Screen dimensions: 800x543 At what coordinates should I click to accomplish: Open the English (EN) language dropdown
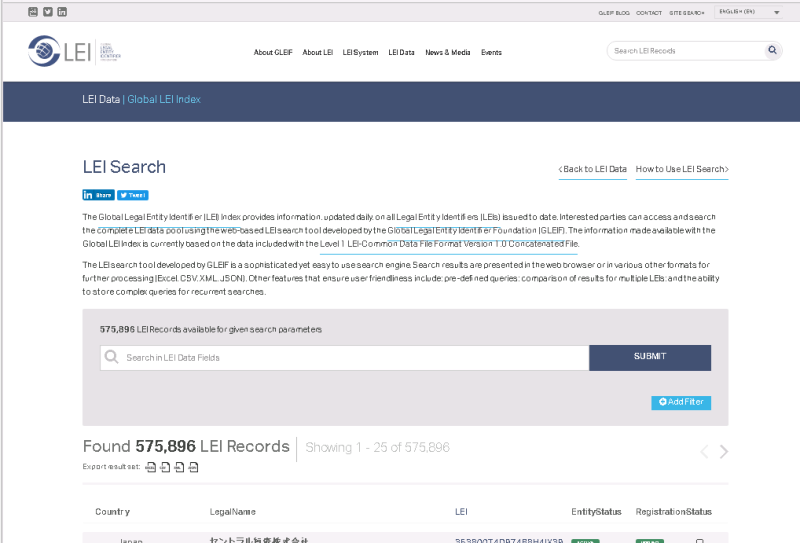point(749,12)
